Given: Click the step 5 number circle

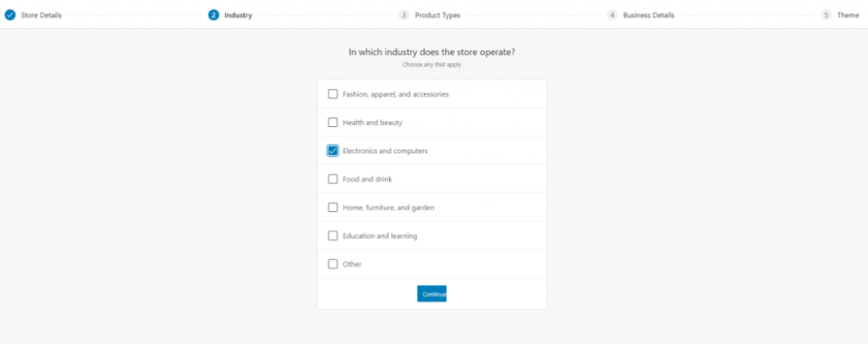Looking at the screenshot, I should coord(826,15).
